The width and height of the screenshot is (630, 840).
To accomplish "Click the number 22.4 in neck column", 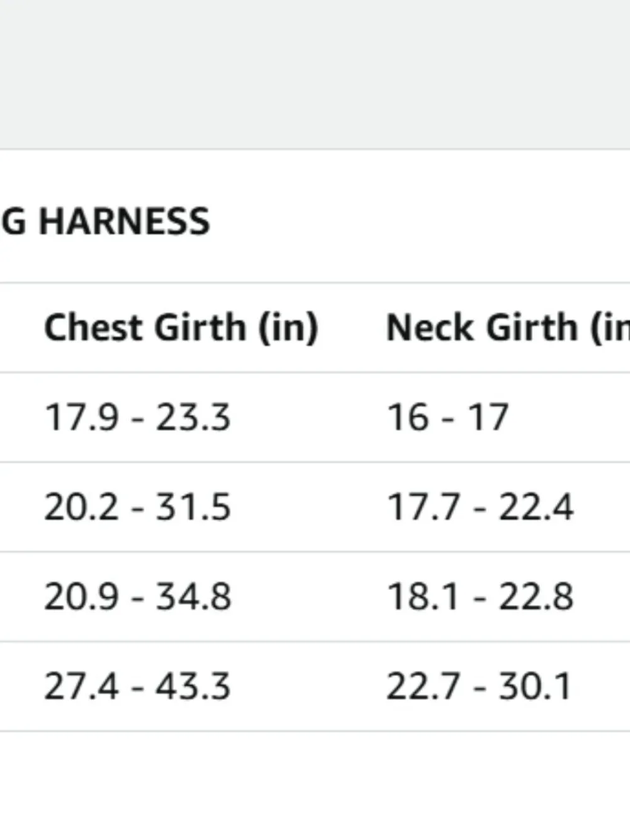I will (x=536, y=507).
